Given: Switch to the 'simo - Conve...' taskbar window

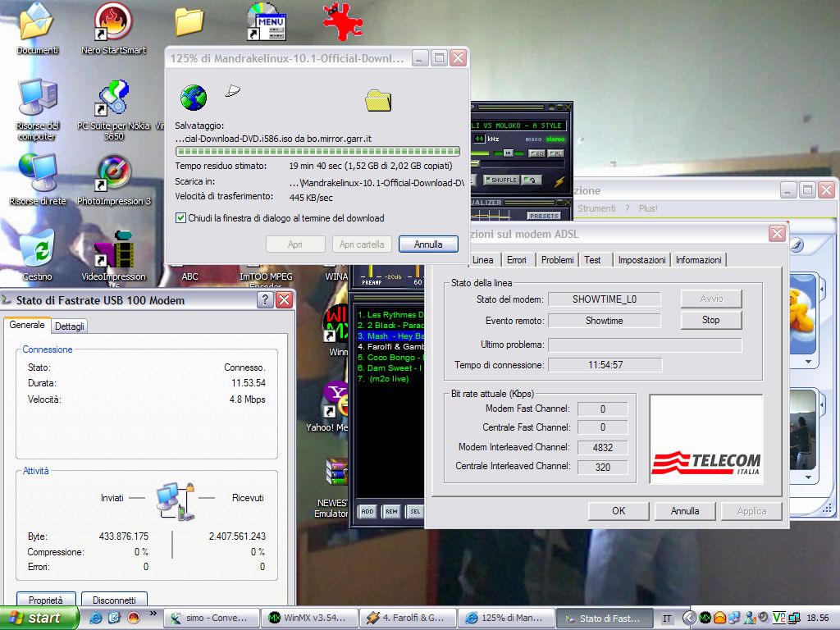Looking at the screenshot, I should tap(211, 619).
